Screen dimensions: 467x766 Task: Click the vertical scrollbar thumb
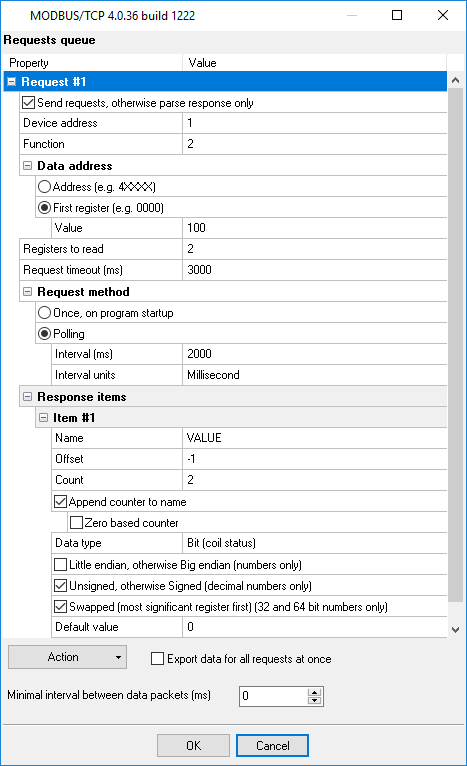point(455,345)
